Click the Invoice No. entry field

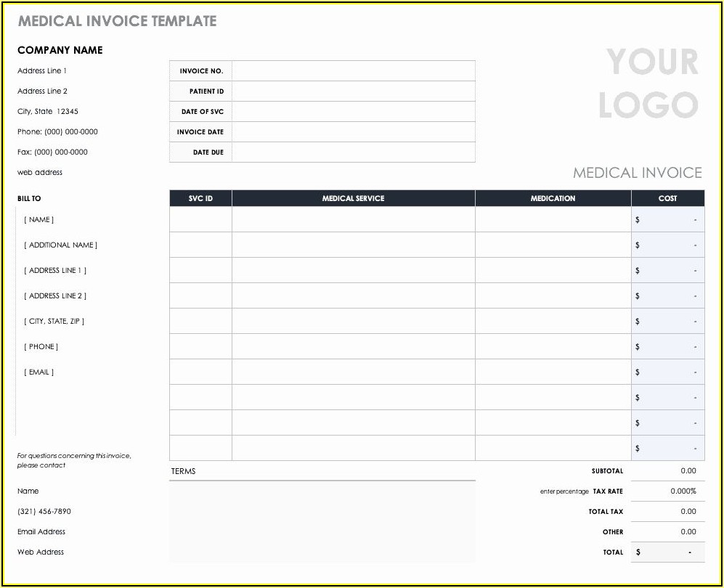point(353,71)
